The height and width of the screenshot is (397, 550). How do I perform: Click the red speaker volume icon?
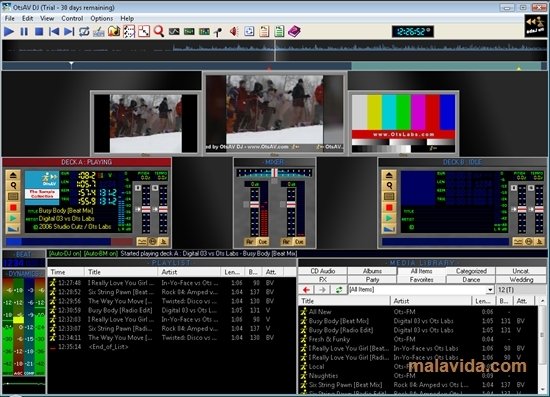[x=234, y=32]
